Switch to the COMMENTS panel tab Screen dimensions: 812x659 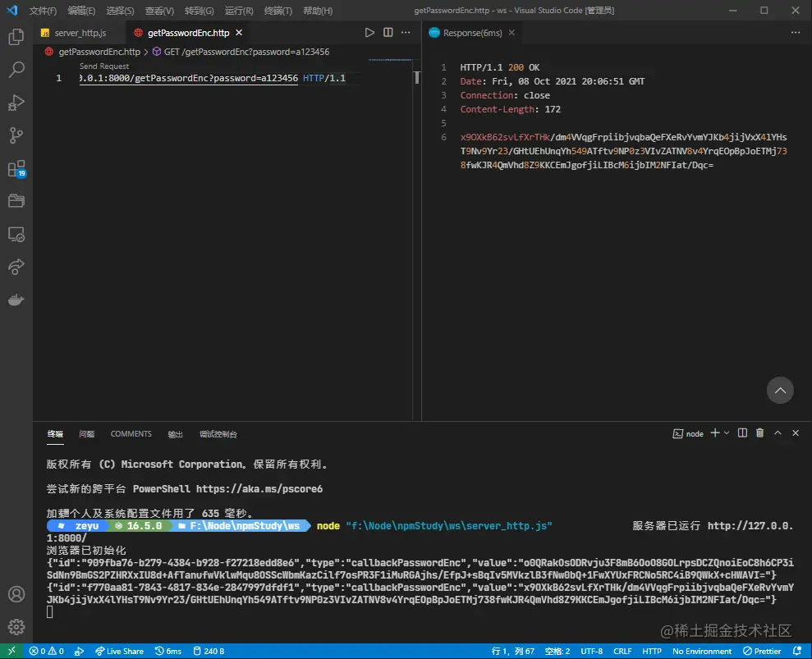pos(131,434)
